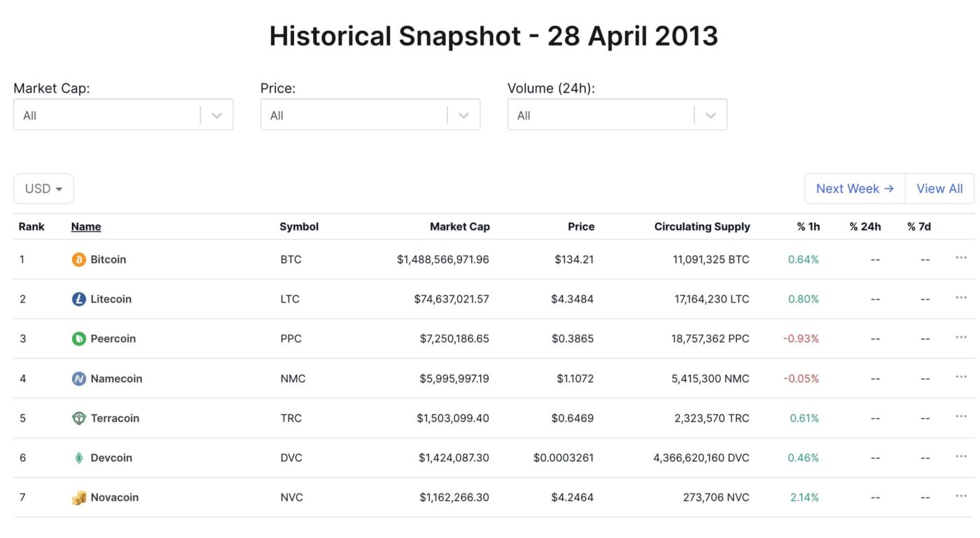Screen dimensions: 980x538
Task: Click the Peercoin leaf icon
Action: (x=79, y=339)
